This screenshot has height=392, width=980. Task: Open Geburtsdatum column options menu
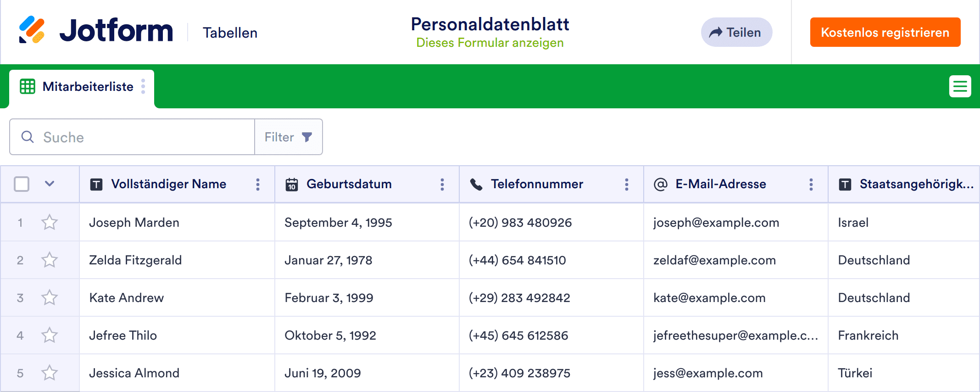[442, 185]
